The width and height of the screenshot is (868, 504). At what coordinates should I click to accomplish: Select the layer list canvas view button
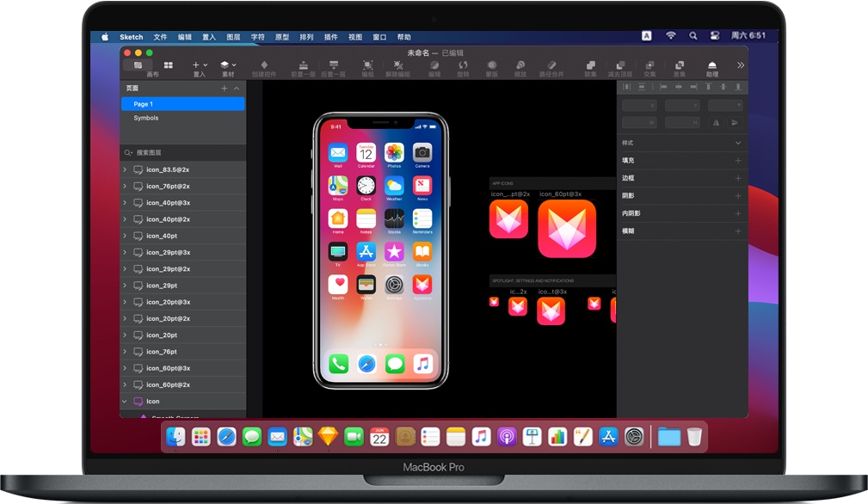(x=138, y=65)
